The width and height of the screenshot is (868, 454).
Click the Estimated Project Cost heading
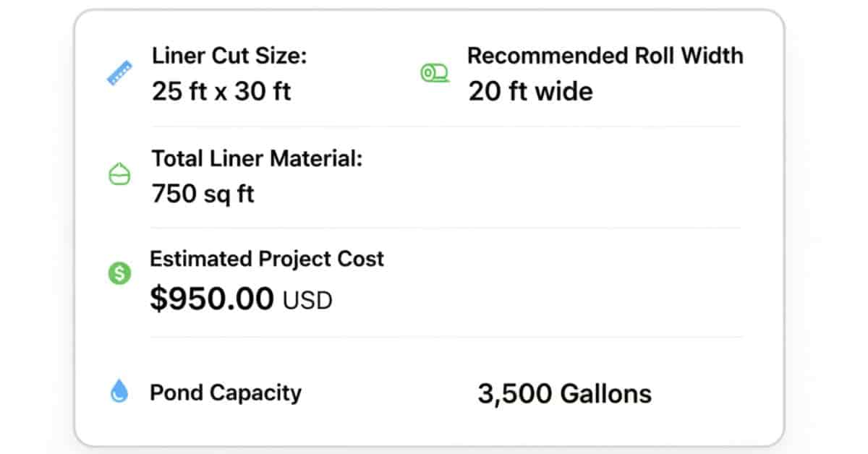[267, 260]
